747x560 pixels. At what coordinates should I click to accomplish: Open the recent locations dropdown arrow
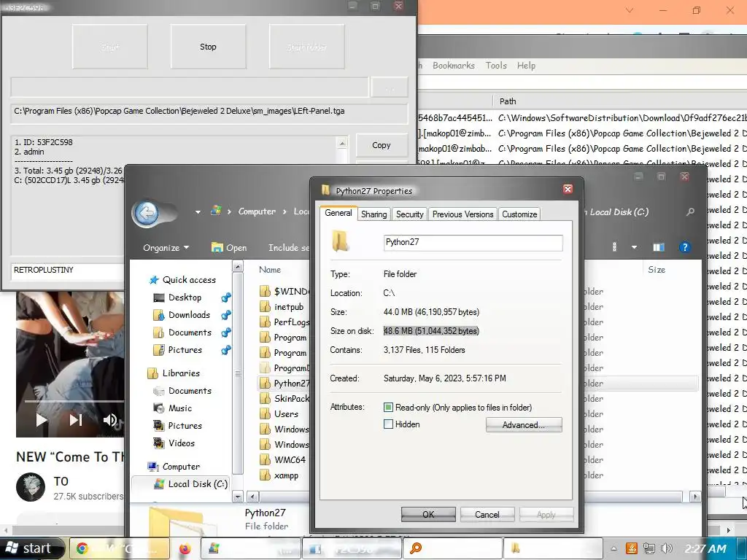198,212
